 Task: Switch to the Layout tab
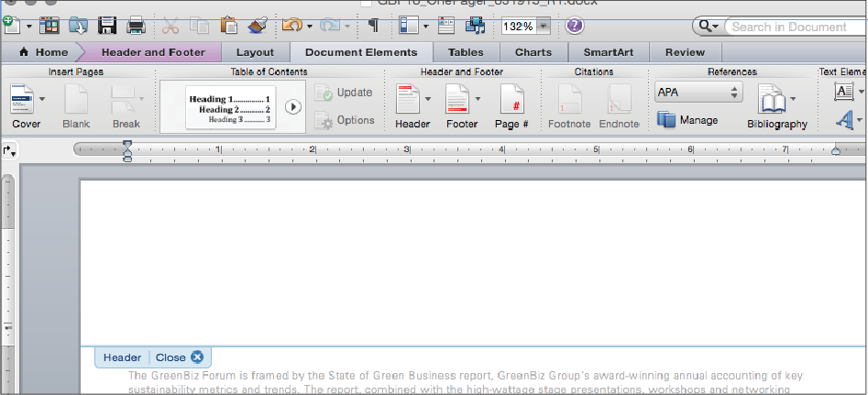[x=255, y=52]
